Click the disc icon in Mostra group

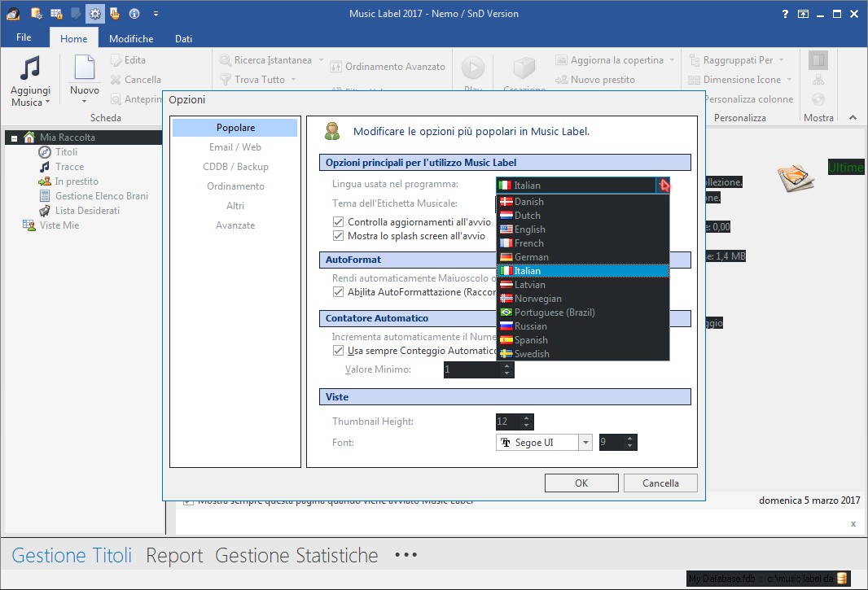(x=818, y=99)
